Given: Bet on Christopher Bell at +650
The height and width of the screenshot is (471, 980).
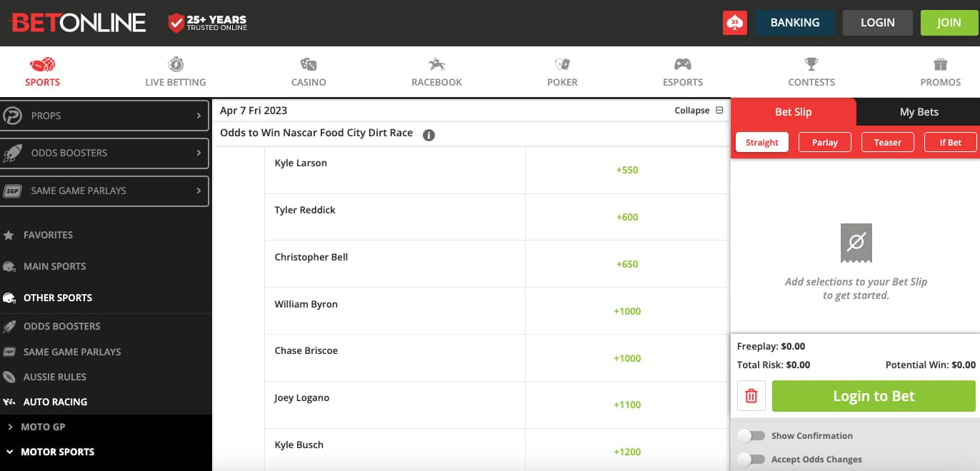Looking at the screenshot, I should click(627, 264).
